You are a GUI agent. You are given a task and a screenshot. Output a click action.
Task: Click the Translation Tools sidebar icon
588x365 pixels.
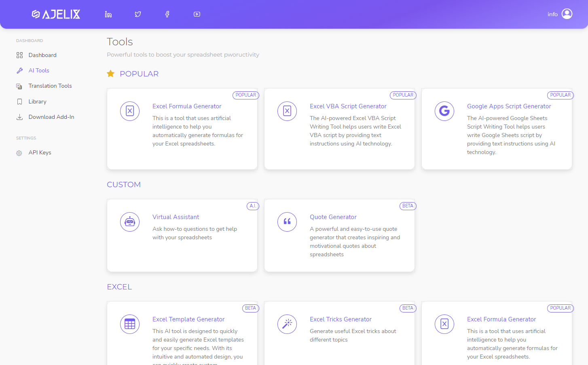[19, 86]
